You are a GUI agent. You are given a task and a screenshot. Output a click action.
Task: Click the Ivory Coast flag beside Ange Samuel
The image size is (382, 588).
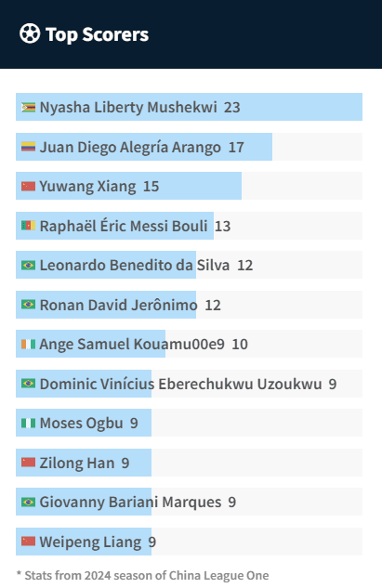[28, 344]
